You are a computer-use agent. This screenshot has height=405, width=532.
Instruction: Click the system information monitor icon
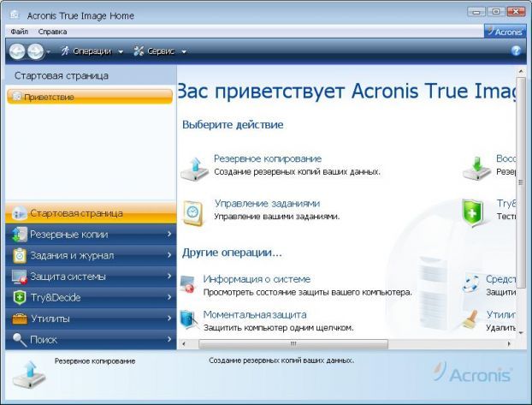pos(187,284)
